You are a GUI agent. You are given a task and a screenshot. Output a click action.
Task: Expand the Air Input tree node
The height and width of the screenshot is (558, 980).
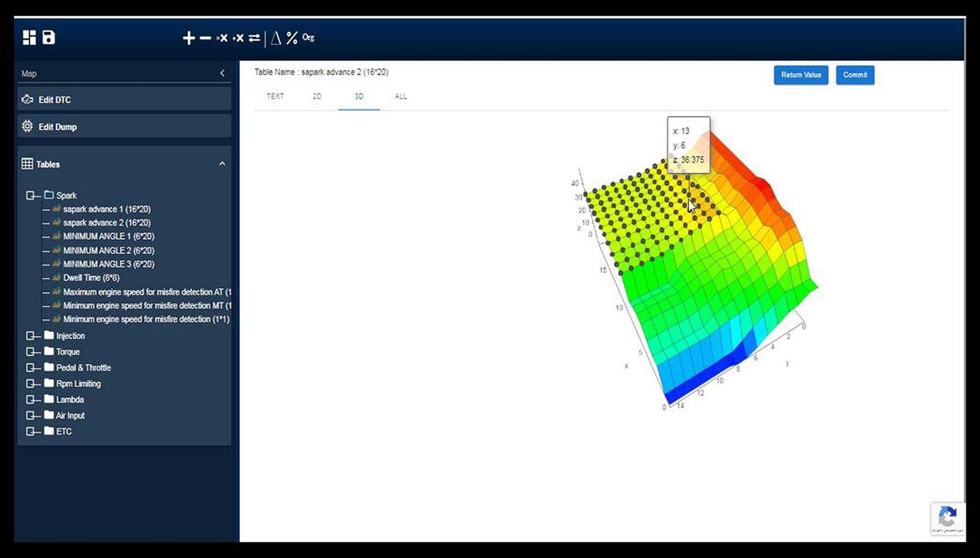point(30,416)
